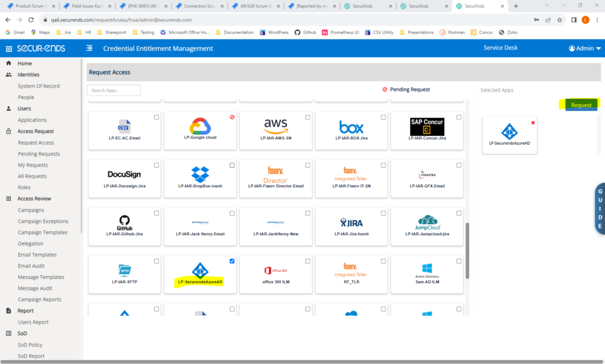
Task: Click the JumpCloud logo
Action: pyautogui.click(x=427, y=222)
